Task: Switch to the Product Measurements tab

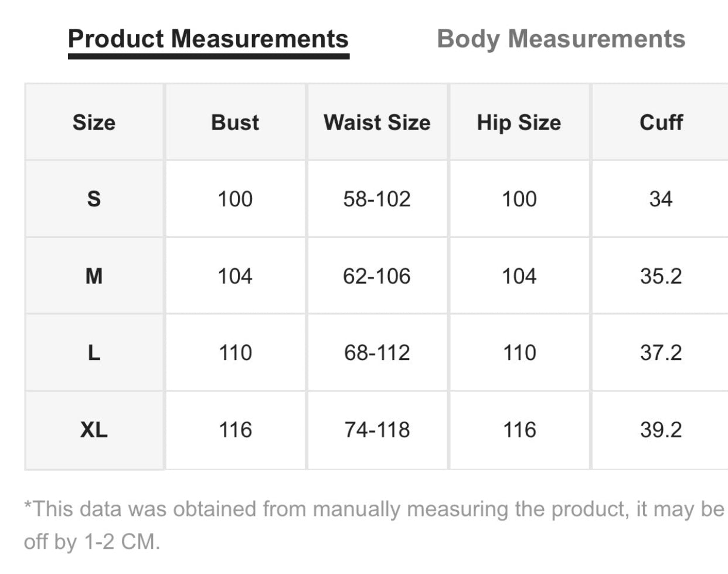Action: coord(208,39)
